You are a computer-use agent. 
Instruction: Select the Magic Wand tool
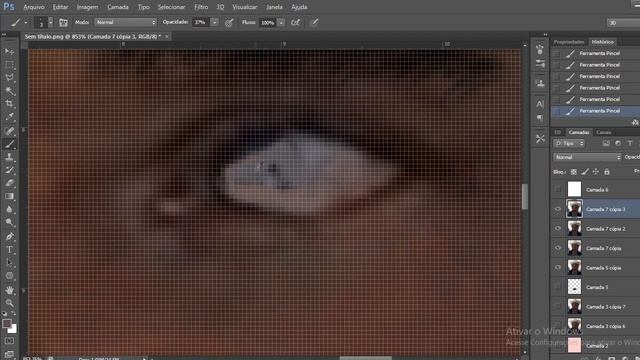9,91
